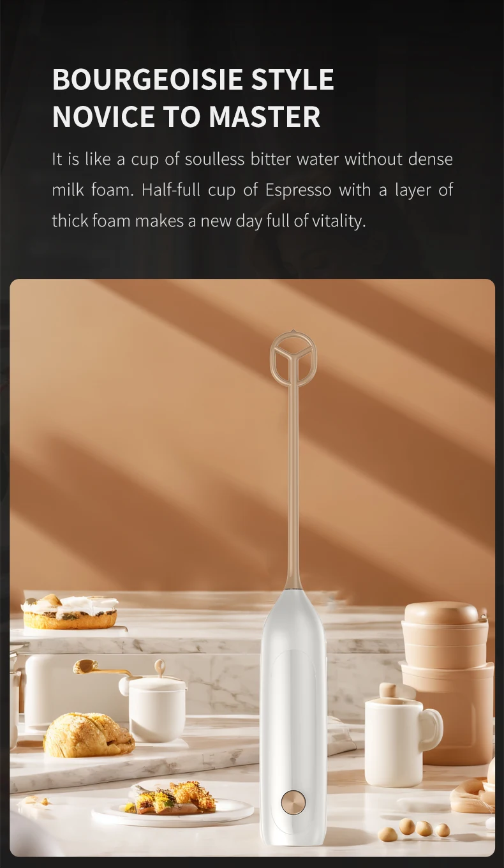Click the thin metal frother shaft

pos(293,485)
